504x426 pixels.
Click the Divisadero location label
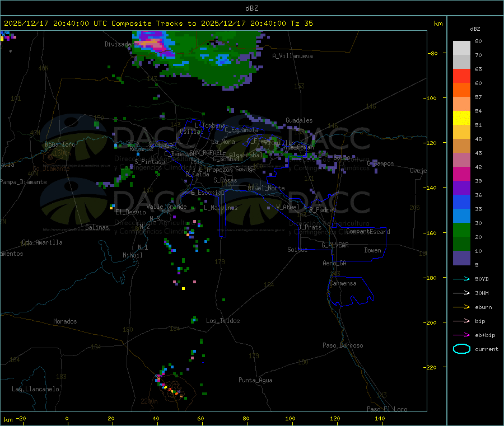(118, 44)
